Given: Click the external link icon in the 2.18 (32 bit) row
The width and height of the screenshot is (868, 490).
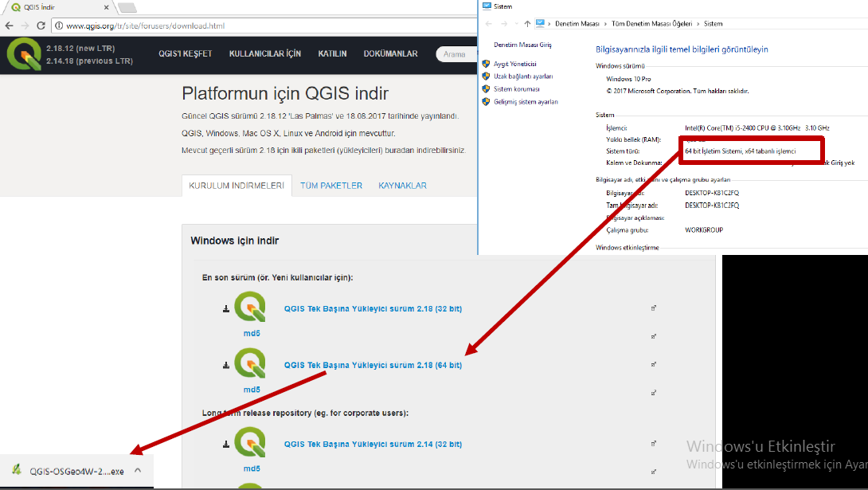Looking at the screenshot, I should pos(654,308).
